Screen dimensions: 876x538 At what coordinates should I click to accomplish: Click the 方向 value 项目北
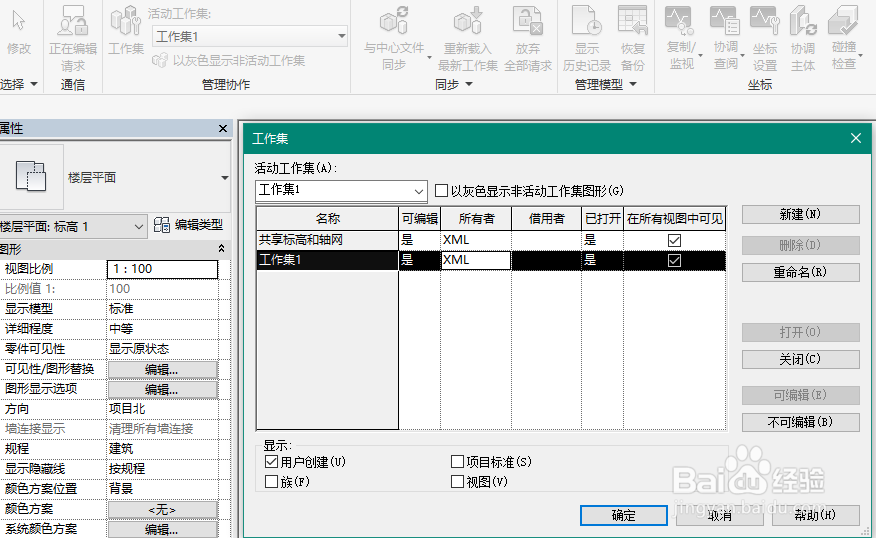[162, 409]
